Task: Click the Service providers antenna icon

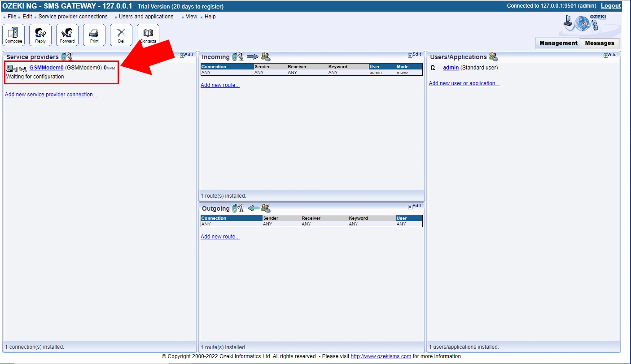Action: [66, 56]
